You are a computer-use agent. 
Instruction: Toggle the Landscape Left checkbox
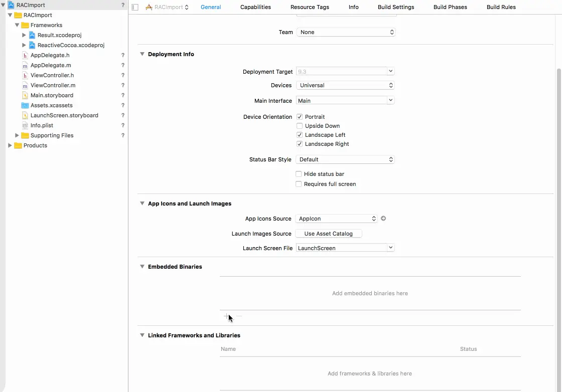[x=300, y=135]
